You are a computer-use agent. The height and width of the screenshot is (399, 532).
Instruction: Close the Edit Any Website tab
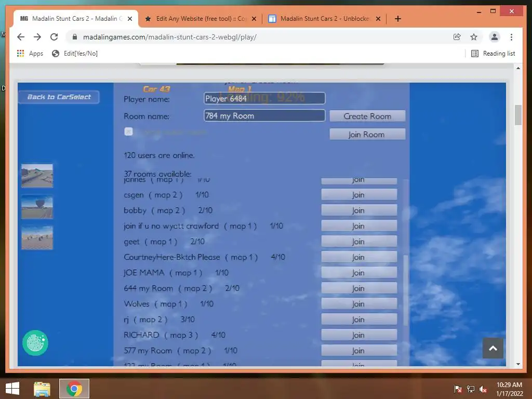(254, 19)
